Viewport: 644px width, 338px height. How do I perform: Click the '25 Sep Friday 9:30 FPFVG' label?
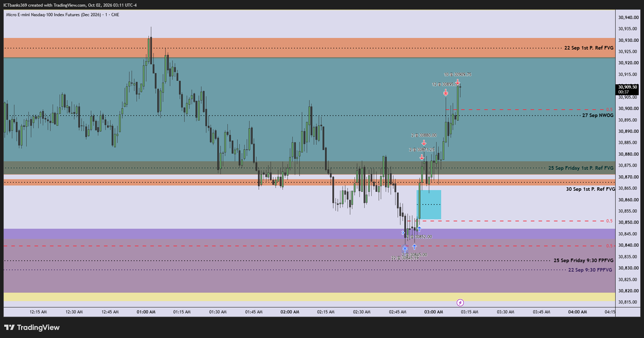pos(583,260)
